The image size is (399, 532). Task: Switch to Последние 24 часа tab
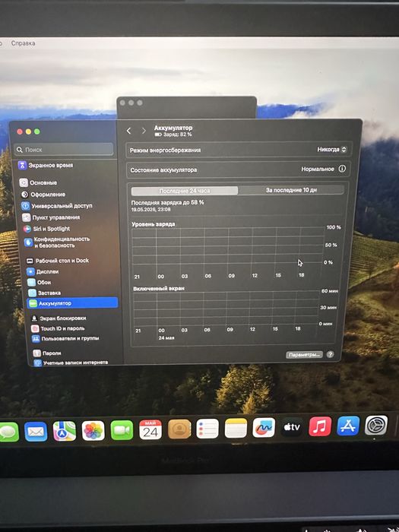pos(185,191)
